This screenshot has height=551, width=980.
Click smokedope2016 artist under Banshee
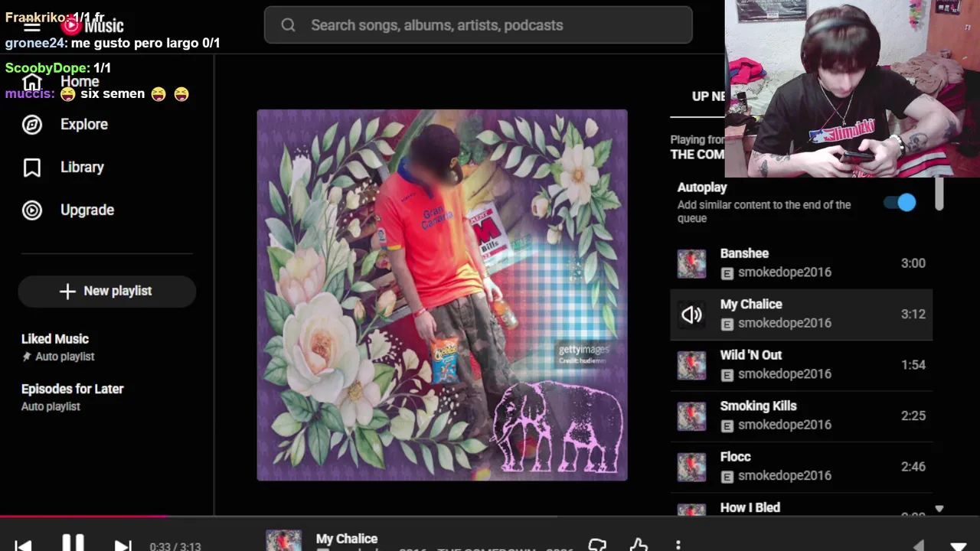point(785,272)
